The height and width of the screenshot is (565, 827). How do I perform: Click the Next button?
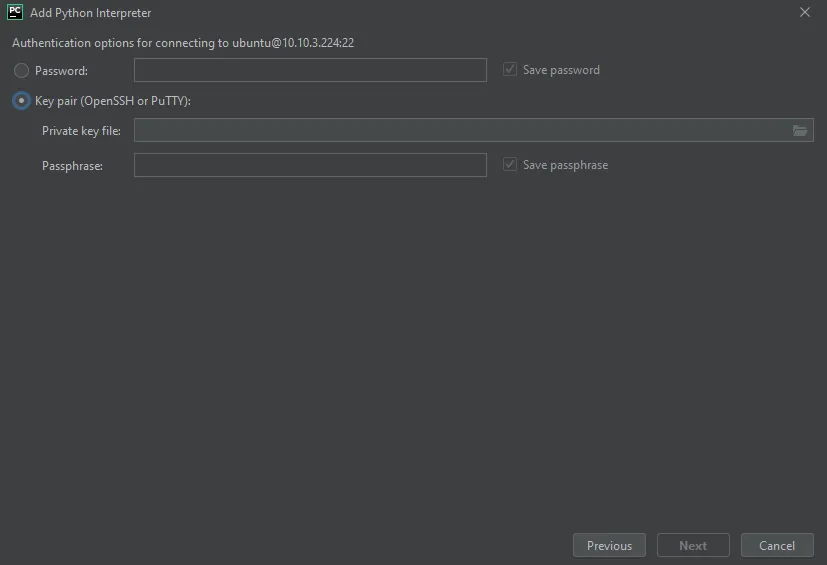click(x=693, y=545)
